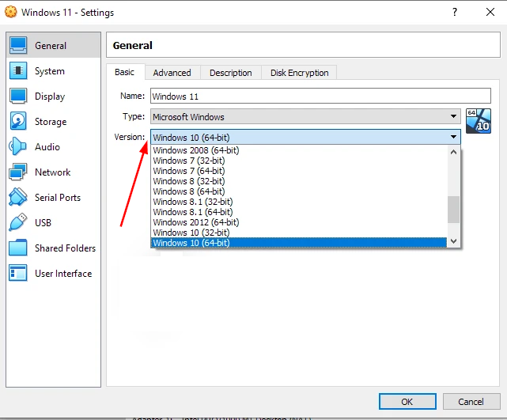This screenshot has height=420, width=507.
Task: Open Storage disk icon in sidebar
Action: click(18, 121)
